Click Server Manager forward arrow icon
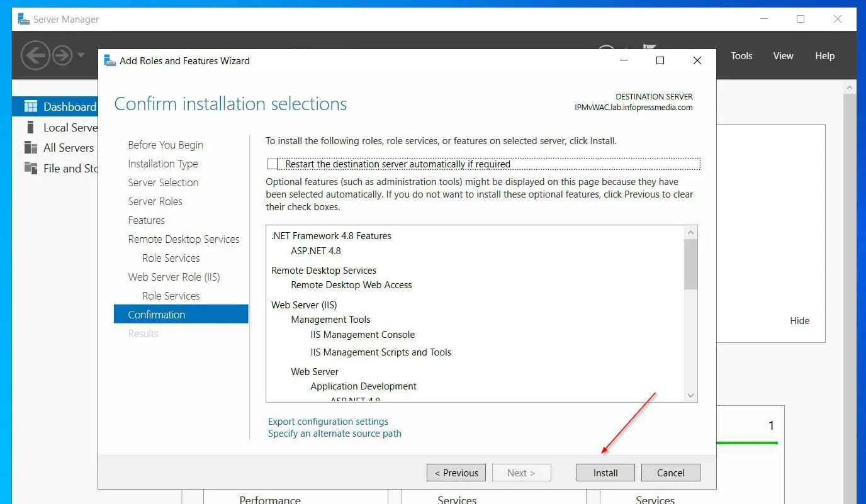Screen dimensions: 866x504 62,55
